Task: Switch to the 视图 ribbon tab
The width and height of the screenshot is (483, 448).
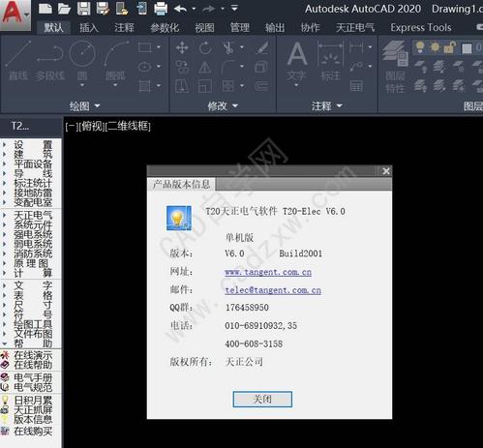Action: pos(204,28)
